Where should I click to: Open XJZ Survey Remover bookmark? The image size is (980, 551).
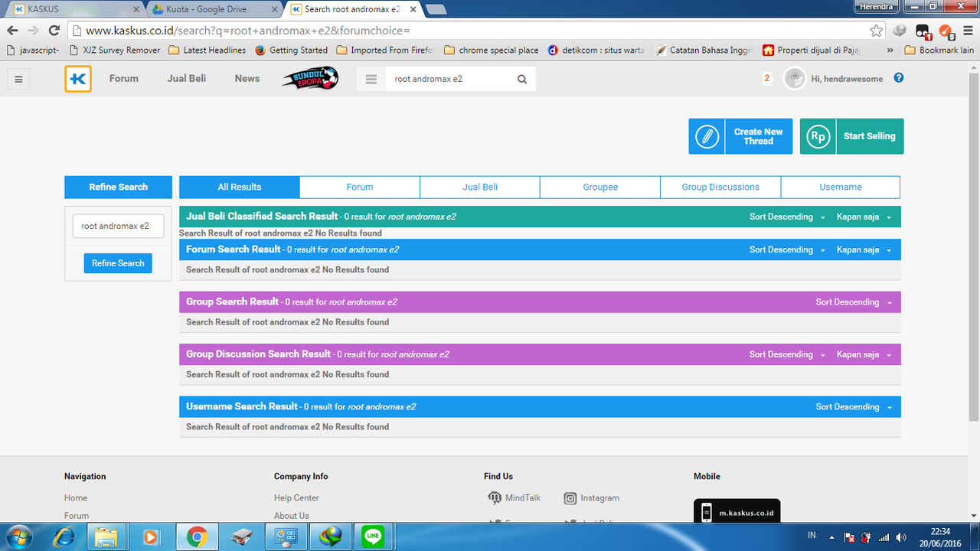pyautogui.click(x=114, y=51)
